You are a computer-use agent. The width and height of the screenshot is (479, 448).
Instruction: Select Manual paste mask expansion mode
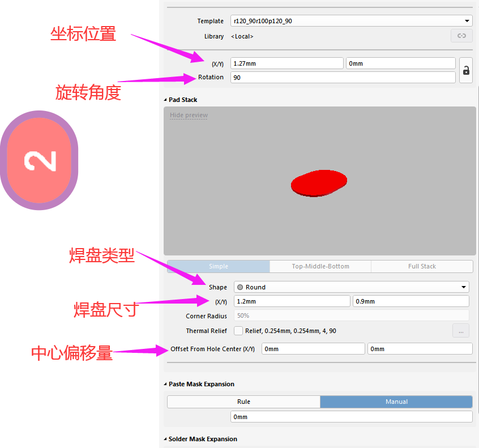point(396,402)
